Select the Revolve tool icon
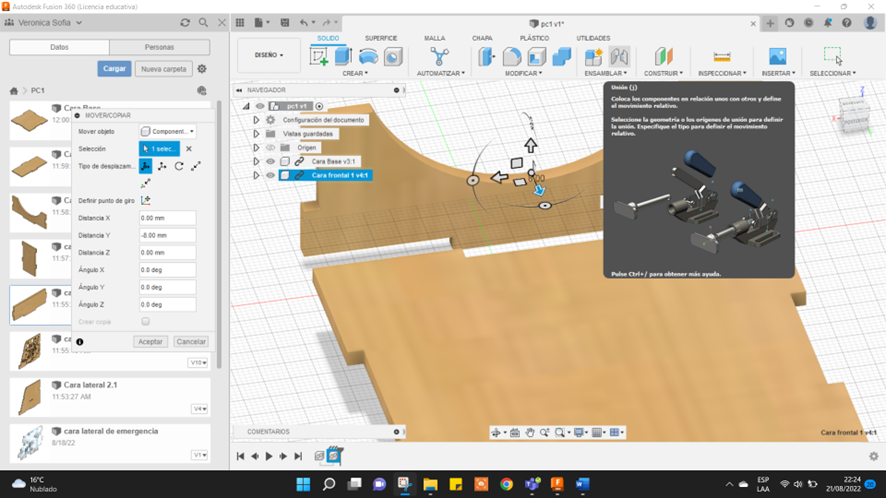 368,57
